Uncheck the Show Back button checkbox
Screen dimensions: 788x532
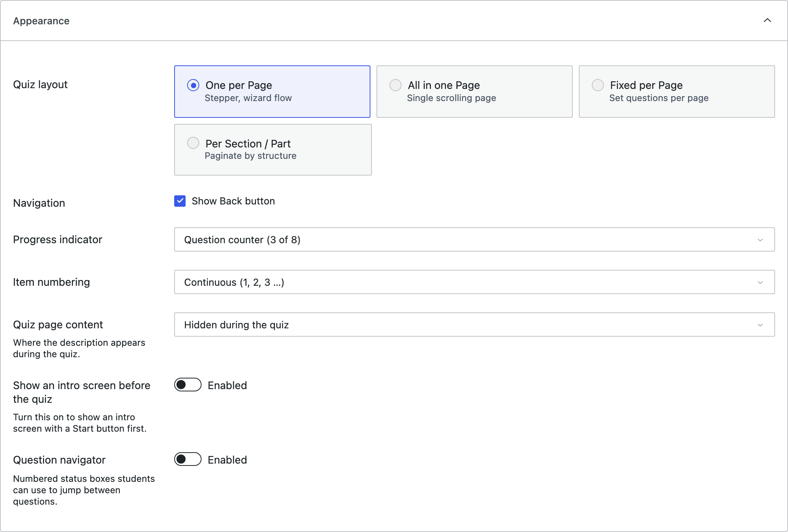(x=180, y=201)
